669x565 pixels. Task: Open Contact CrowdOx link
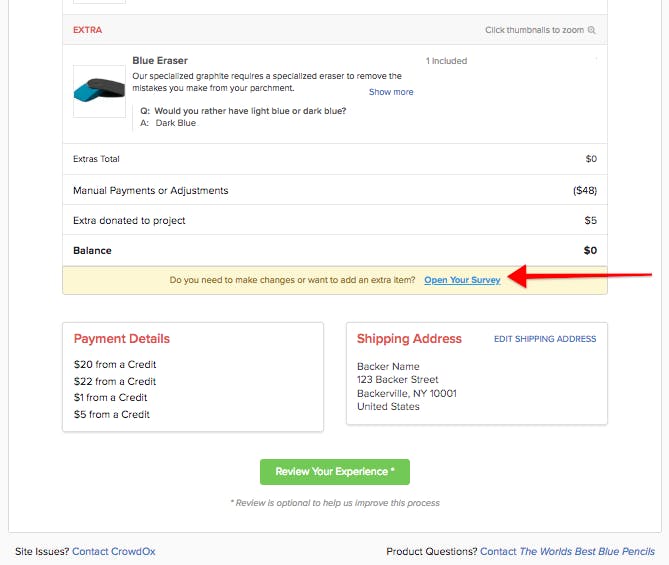coord(113,551)
